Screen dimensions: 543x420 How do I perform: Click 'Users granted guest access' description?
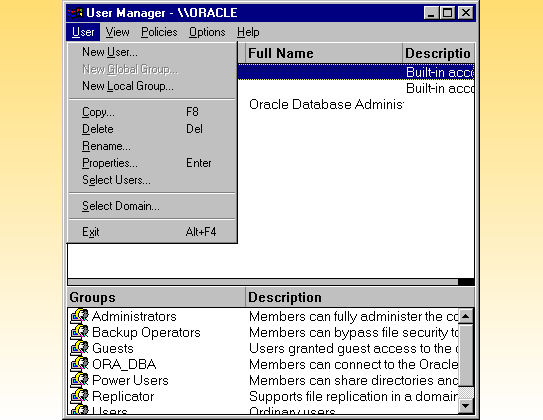pos(354,348)
